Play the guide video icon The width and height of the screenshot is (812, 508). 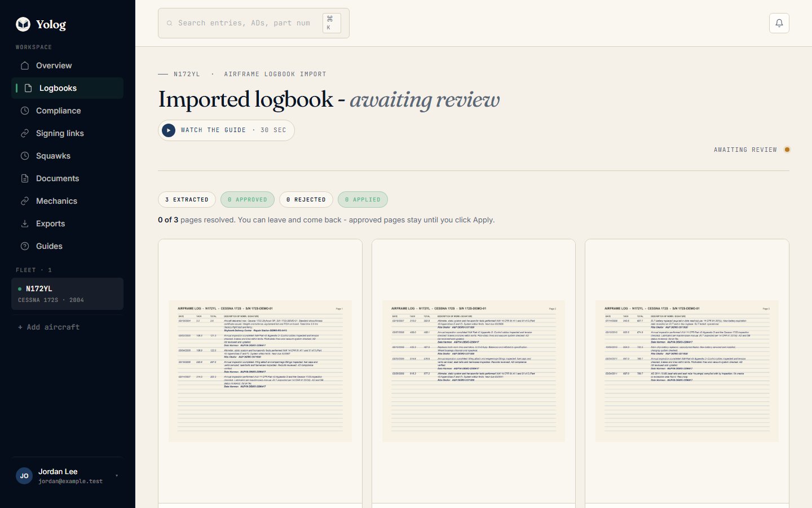tap(169, 130)
